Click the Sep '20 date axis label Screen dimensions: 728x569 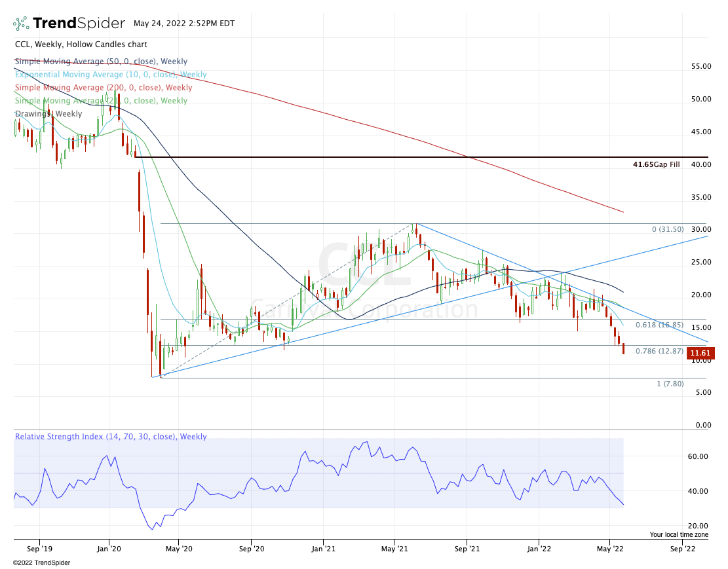click(x=252, y=549)
